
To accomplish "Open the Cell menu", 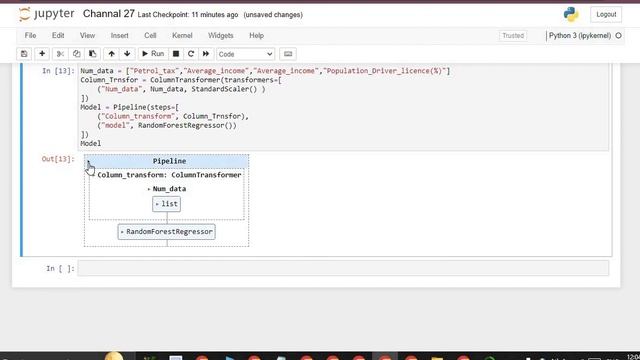I will pos(150,36).
